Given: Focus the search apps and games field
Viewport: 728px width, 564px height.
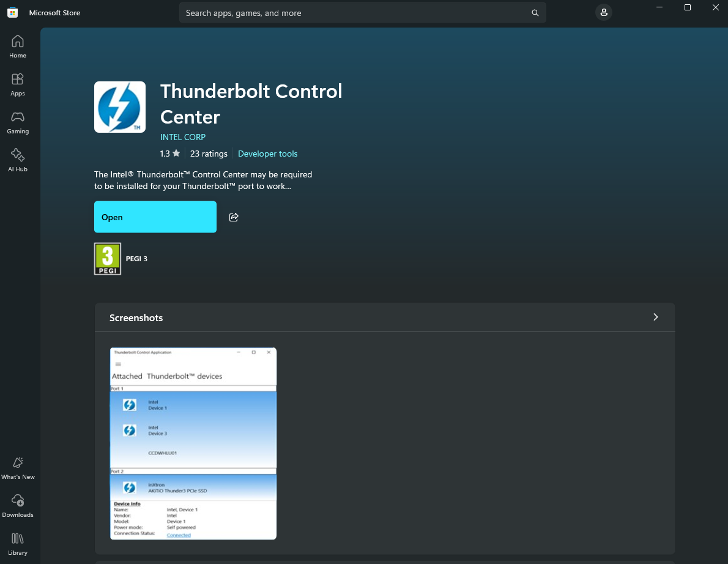Looking at the screenshot, I should tap(362, 13).
